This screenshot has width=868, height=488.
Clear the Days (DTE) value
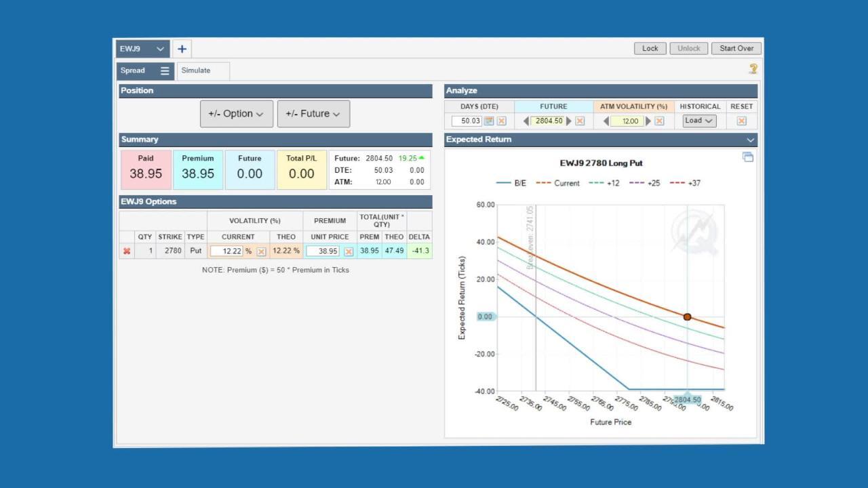(x=502, y=121)
